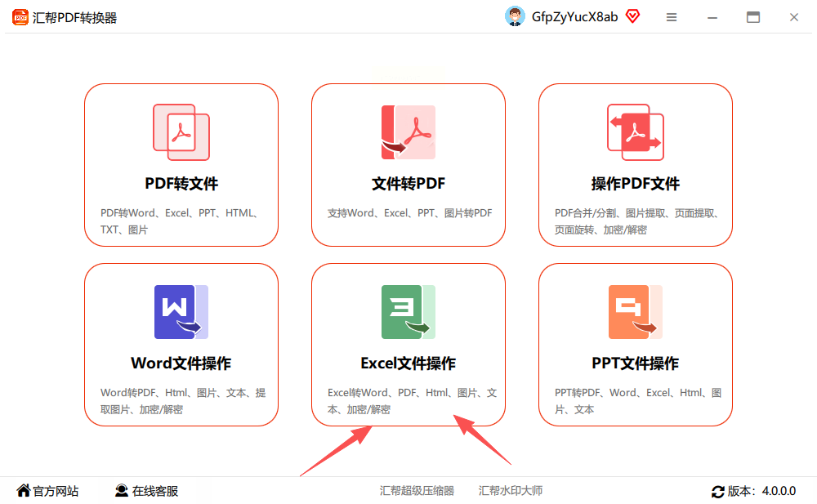This screenshot has height=504, width=817.
Task: Click the 文件转PDF red arrow icon
Action: 408,132
